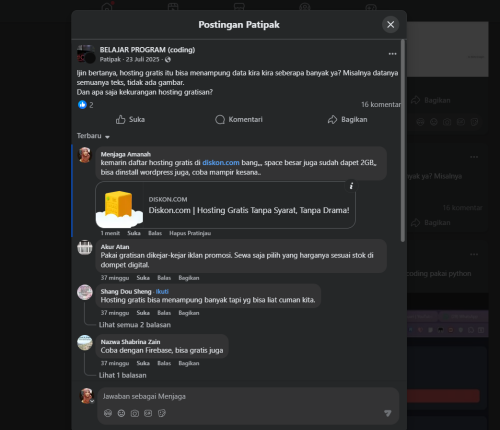
Task: Reply to Akur Atan's comment
Action: pos(164,278)
